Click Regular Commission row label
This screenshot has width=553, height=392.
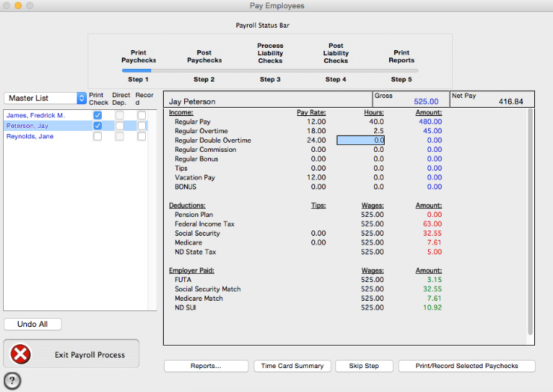pyautogui.click(x=206, y=150)
